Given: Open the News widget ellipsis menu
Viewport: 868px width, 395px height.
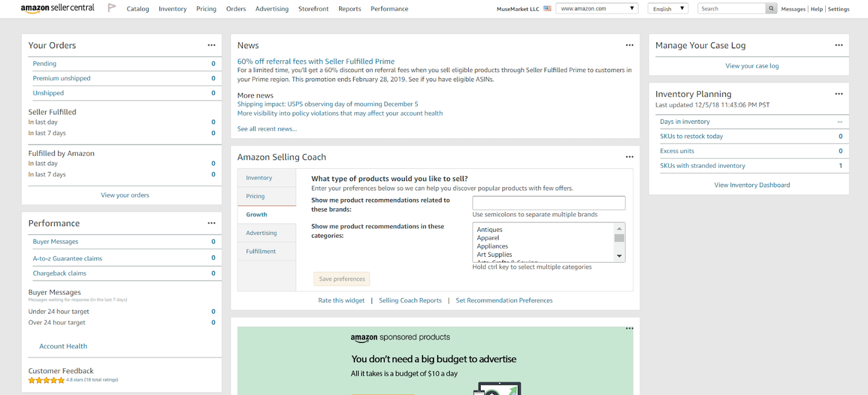Looking at the screenshot, I should 630,45.
